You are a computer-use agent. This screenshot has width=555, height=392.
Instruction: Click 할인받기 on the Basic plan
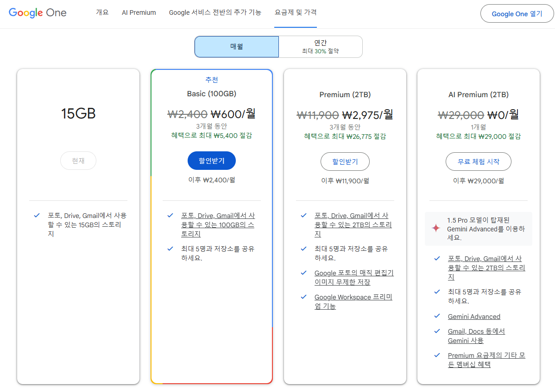click(x=212, y=161)
